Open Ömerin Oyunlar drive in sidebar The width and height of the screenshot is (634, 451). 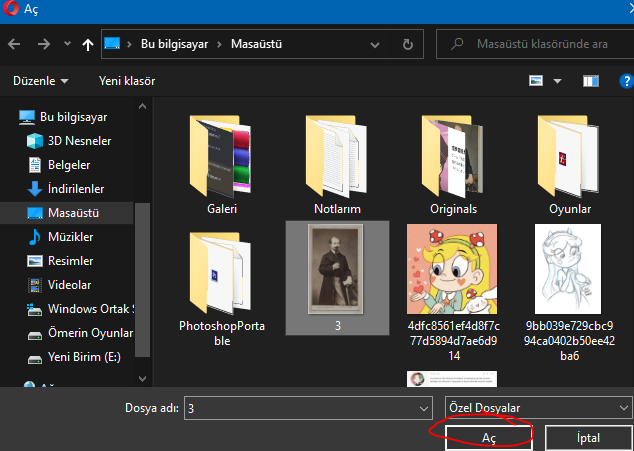[x=79, y=333]
